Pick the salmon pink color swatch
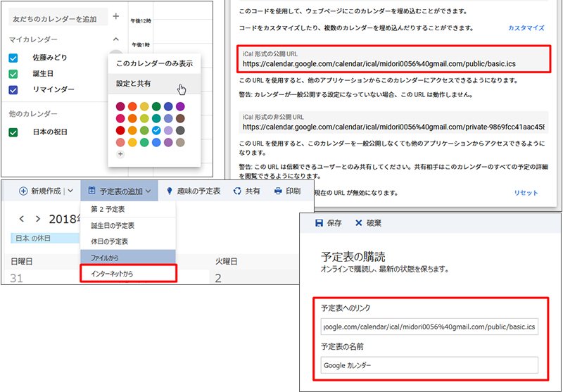This screenshot has width=563, height=392. [x=120, y=142]
